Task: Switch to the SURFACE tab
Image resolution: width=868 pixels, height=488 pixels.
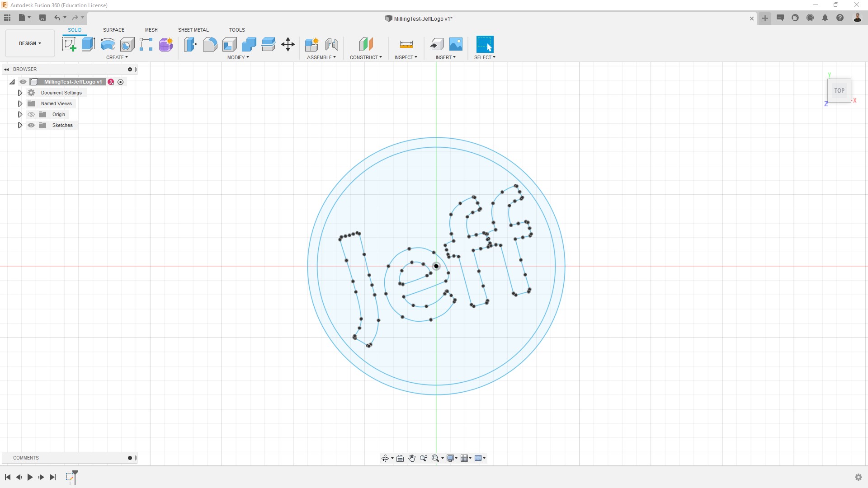Action: [113, 30]
